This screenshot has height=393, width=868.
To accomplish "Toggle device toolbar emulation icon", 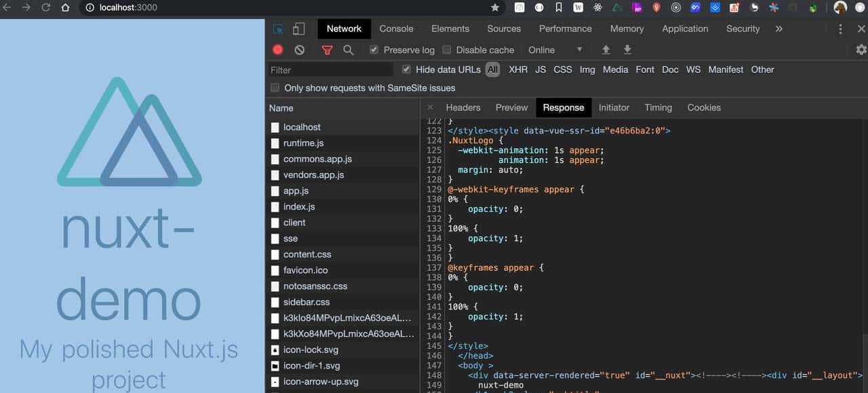I will (x=298, y=29).
